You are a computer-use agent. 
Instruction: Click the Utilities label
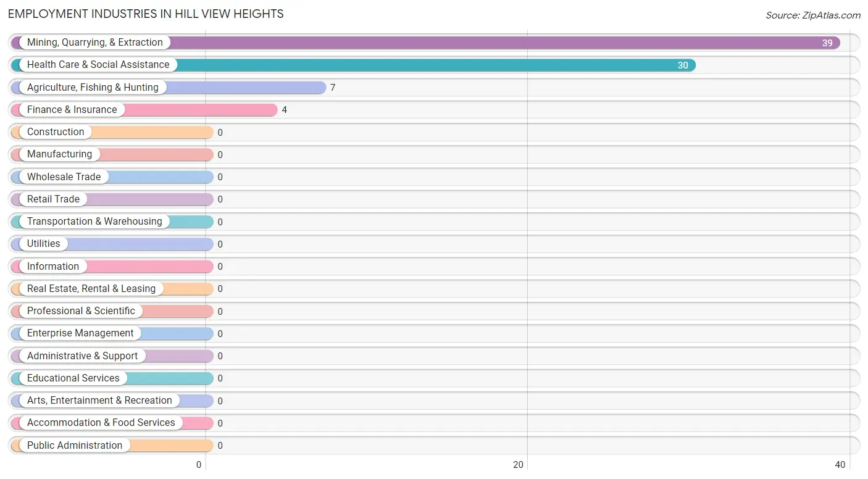point(43,244)
